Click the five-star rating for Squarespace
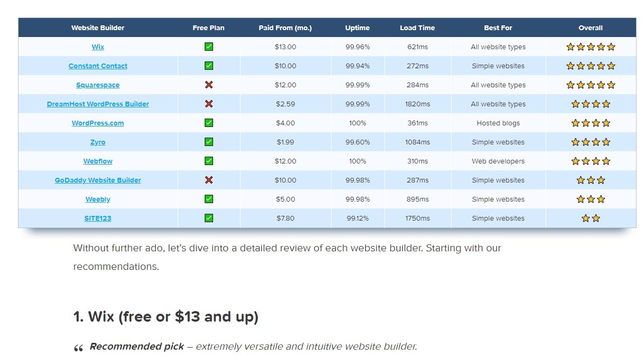Image resolution: width=644 pixels, height=364 pixels. pos(591,85)
